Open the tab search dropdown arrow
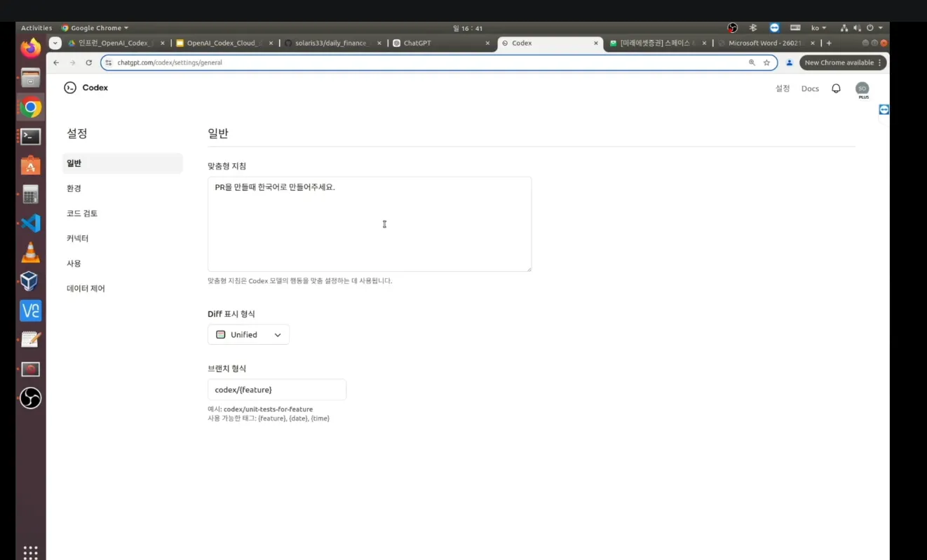 pos(56,43)
